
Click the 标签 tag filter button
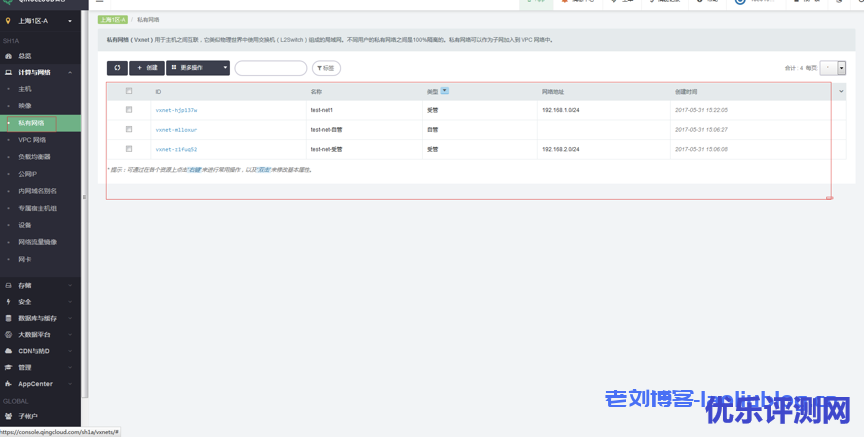pos(326,68)
